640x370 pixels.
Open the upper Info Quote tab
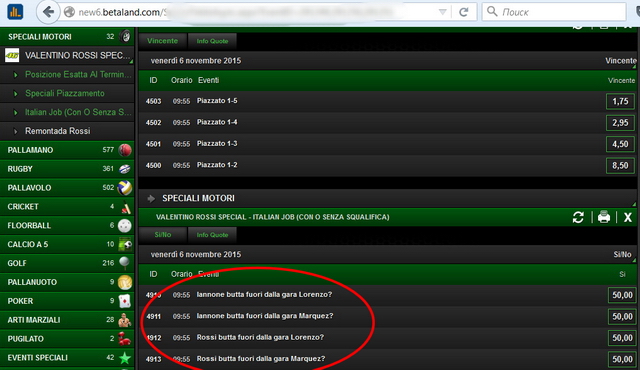coord(212,41)
